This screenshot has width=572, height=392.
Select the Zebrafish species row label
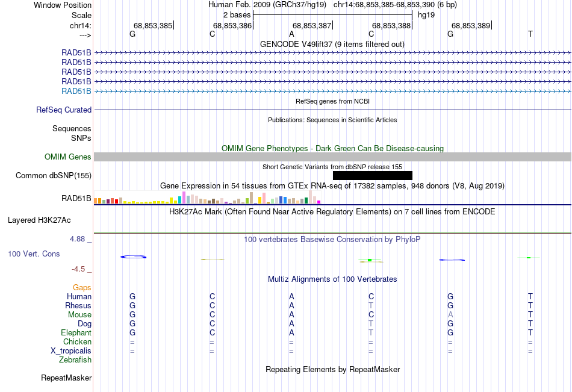pos(75,360)
